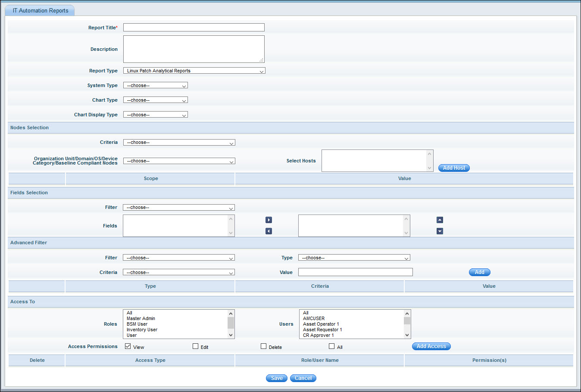This screenshot has width=581, height=392.
Task: Open the Chart Display Type dropdown
Action: click(x=155, y=115)
